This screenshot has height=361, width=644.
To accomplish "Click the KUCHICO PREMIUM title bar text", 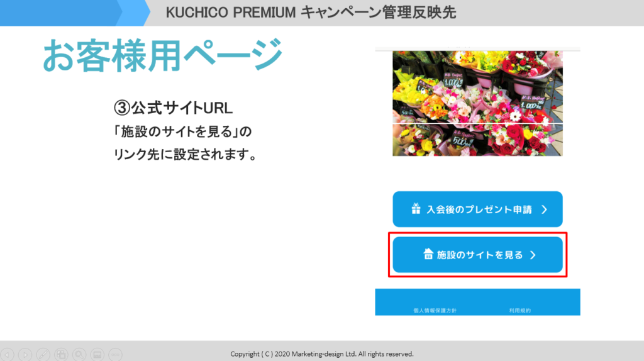I will click(311, 13).
